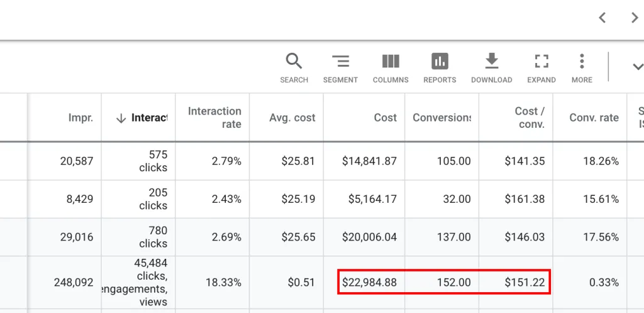
Task: Expand the table to full screen
Action: coord(541,68)
